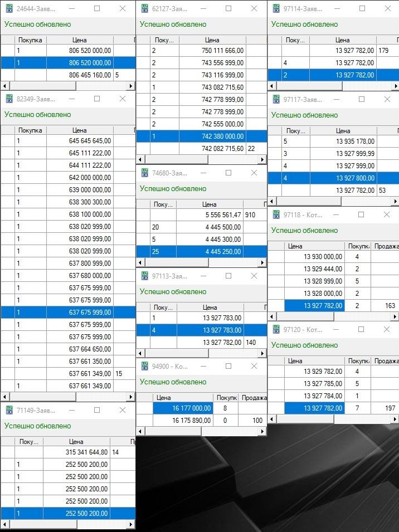The image size is (399, 532).
Task: Click horizontal scrollbar thumb in window 94900
Action: 173,431
